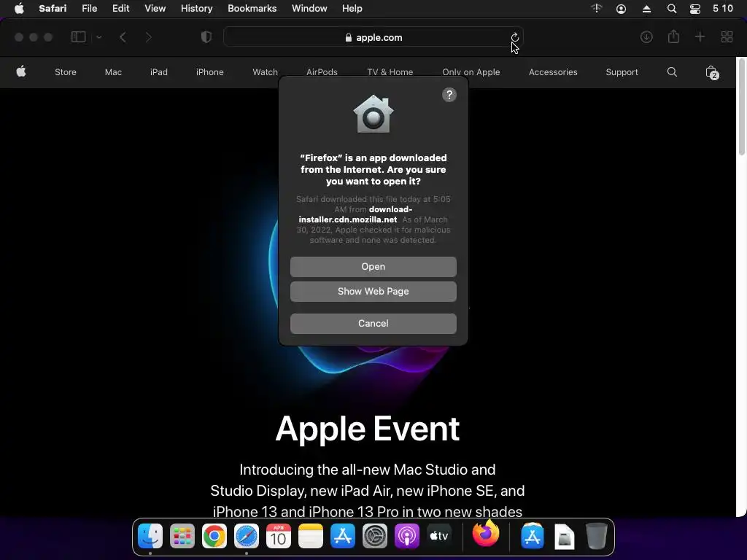Open the View menu

pos(155,9)
